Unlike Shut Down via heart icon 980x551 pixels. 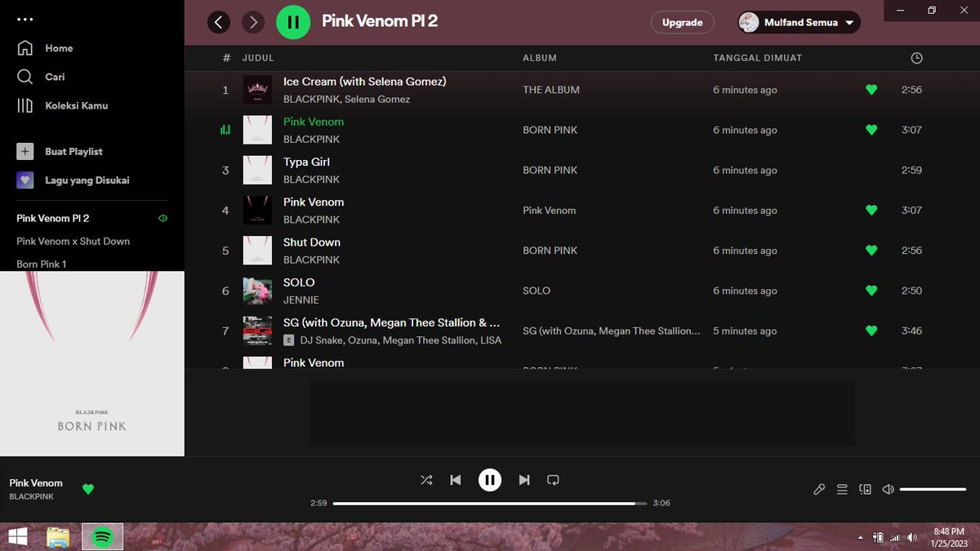click(871, 250)
